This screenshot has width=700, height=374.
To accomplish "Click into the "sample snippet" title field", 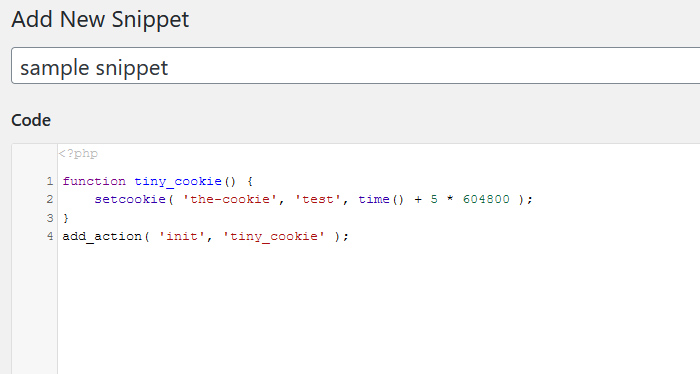I will 355,66.
